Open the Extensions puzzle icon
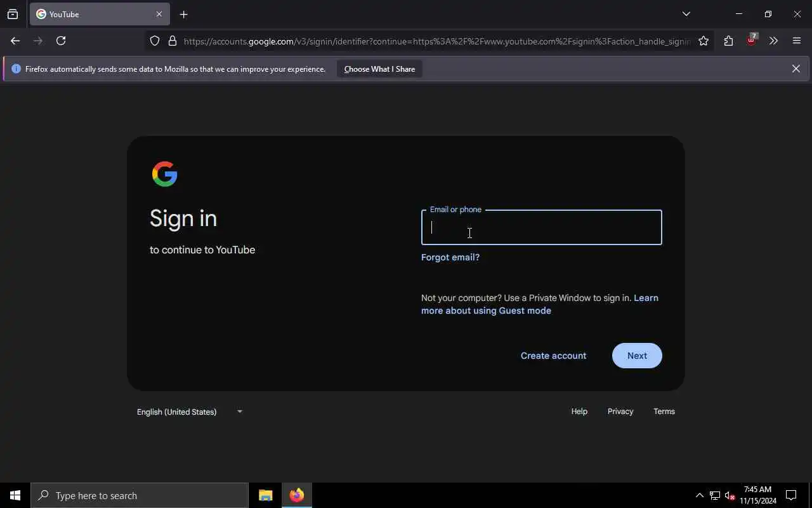Screen dimensions: 812x508 coord(728,41)
